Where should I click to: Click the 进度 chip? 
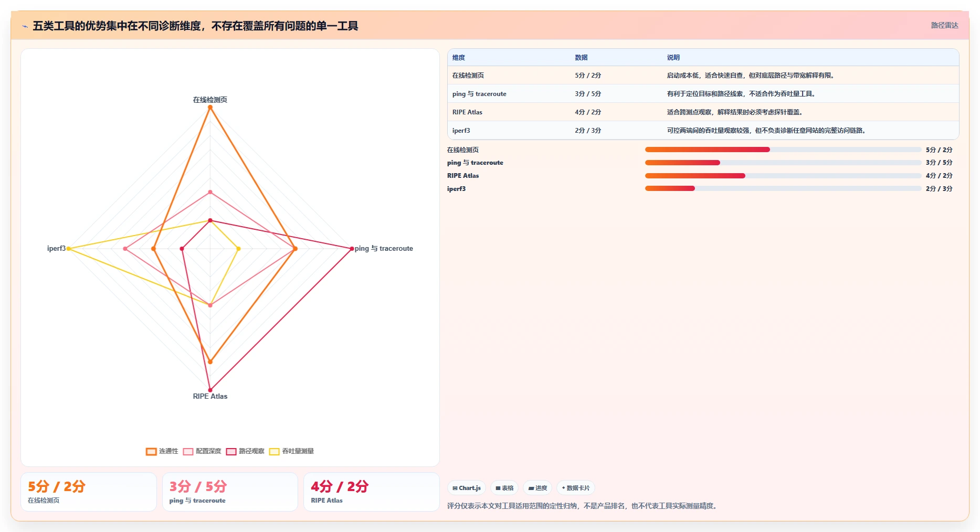point(538,488)
